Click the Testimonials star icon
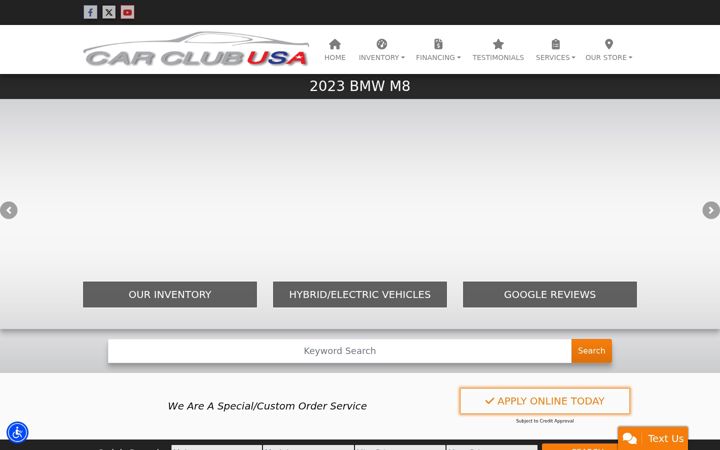This screenshot has width=720, height=450. click(498, 44)
